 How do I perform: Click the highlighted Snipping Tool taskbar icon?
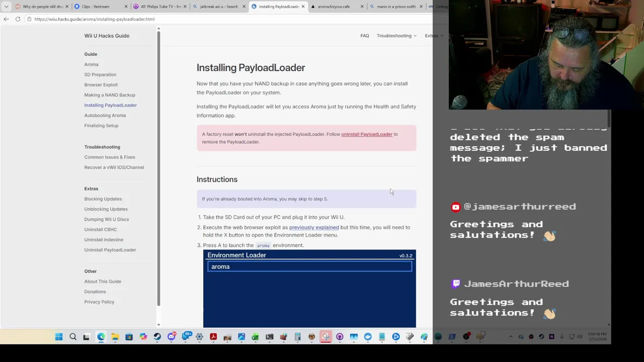[326, 337]
